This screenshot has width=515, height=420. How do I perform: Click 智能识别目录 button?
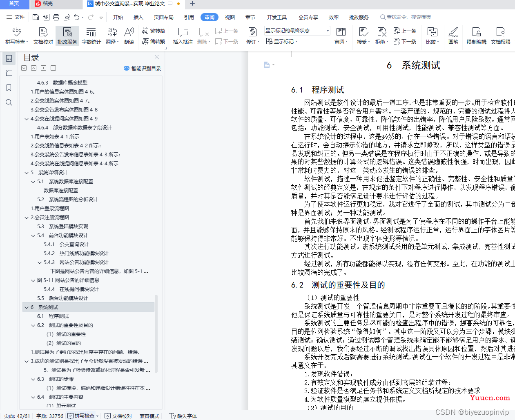(142, 68)
